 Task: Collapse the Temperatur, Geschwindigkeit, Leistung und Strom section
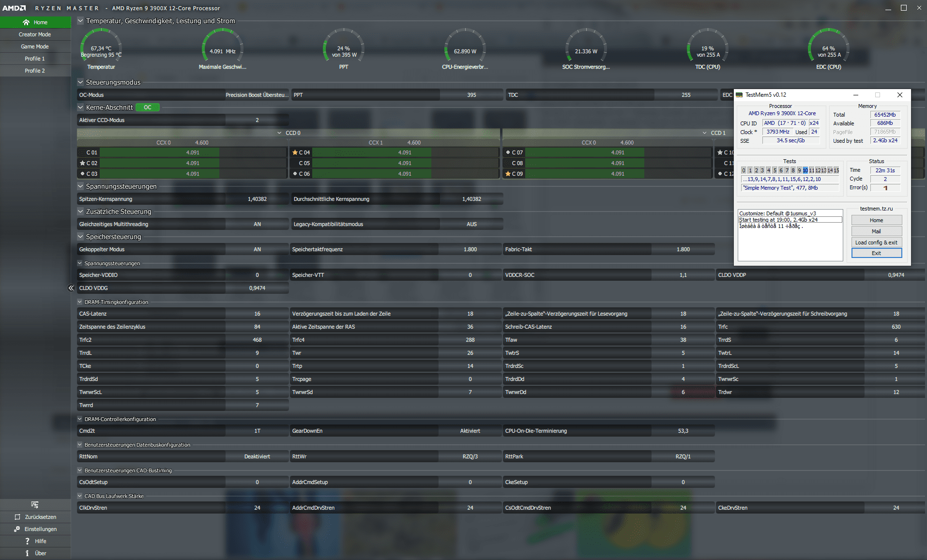pos(80,21)
